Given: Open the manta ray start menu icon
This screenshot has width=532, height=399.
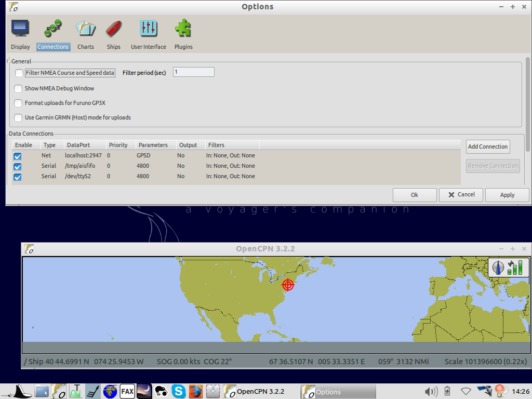Looking at the screenshot, I should click(19, 392).
